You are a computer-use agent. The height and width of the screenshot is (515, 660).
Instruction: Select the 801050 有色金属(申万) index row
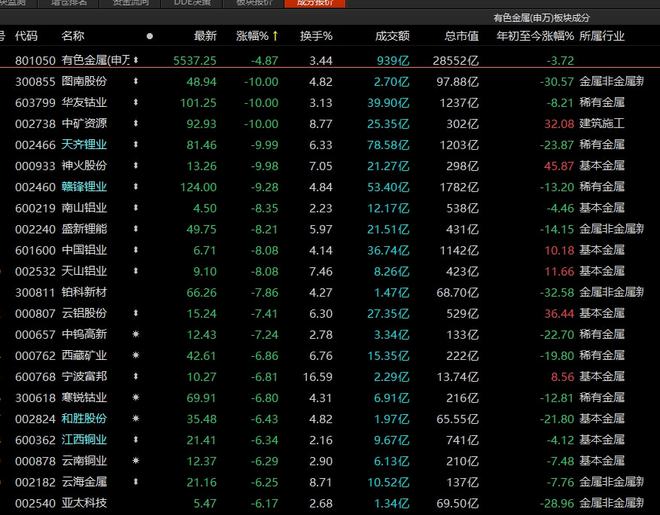[x=330, y=60]
